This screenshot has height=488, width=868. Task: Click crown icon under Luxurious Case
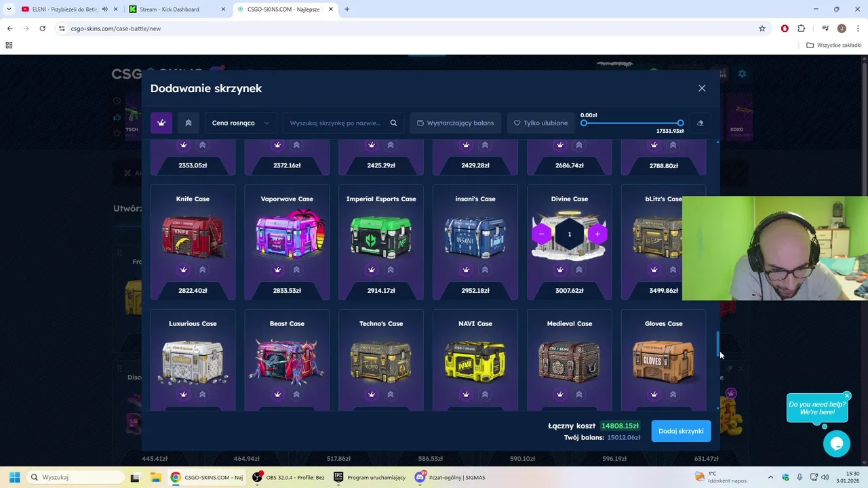(x=183, y=394)
